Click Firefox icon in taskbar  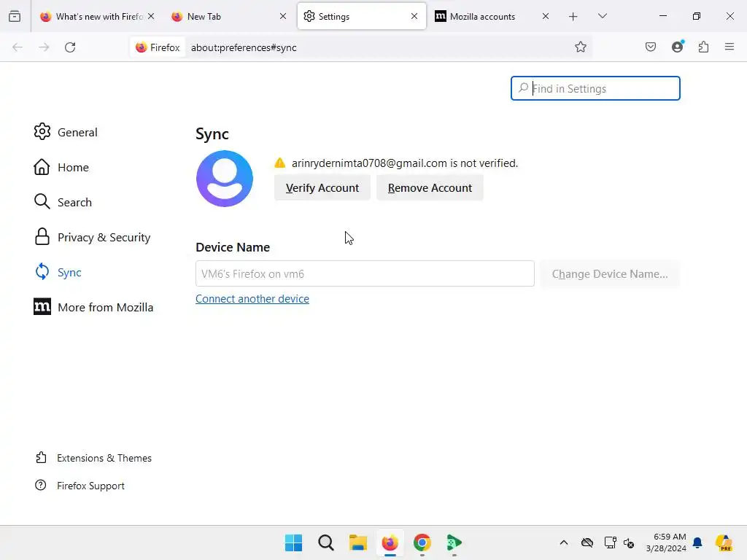390,542
